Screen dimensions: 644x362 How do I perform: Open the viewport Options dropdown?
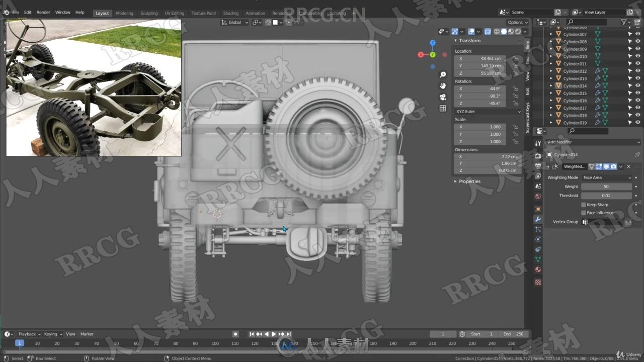click(517, 23)
